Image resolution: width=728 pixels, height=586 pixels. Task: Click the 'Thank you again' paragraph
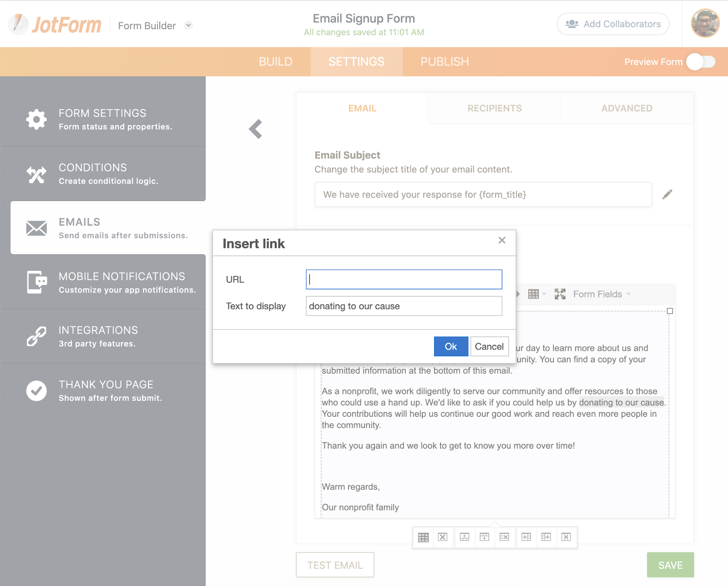point(448,446)
